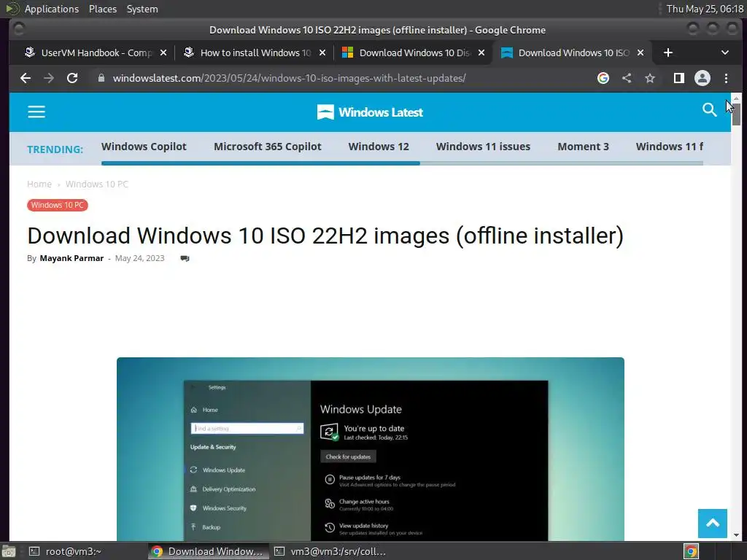
Task: Click the article date May 24, 2023
Action: (x=139, y=258)
